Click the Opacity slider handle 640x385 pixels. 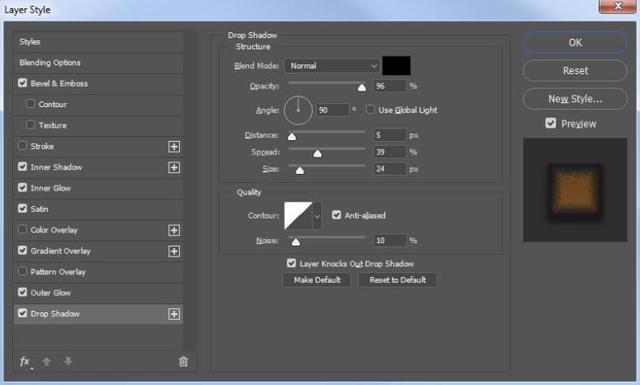pos(362,87)
